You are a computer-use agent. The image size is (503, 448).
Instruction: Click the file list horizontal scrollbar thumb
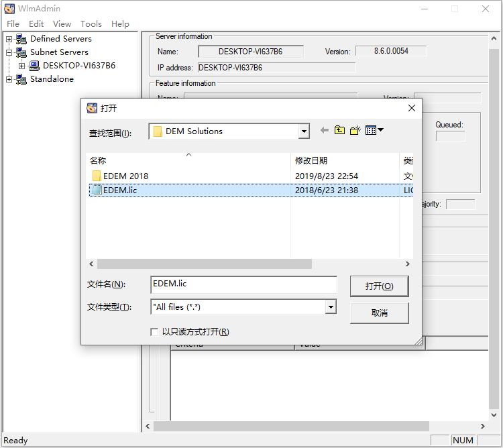[205, 264]
